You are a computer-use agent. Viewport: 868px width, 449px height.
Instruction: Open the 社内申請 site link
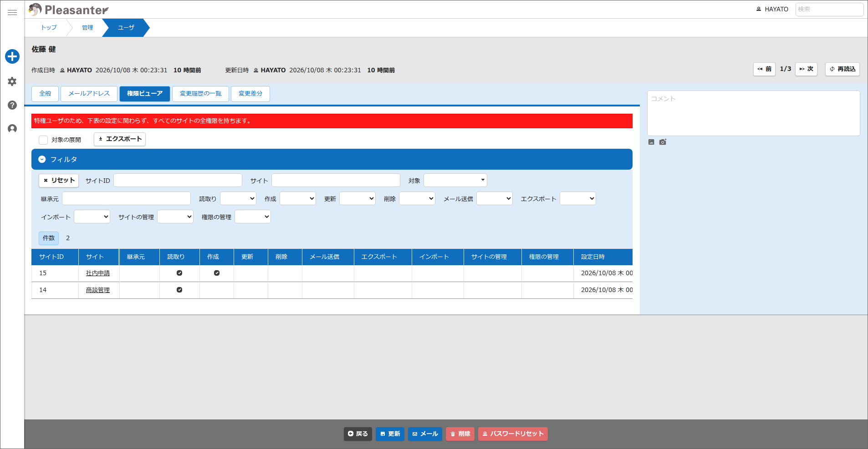pyautogui.click(x=98, y=273)
